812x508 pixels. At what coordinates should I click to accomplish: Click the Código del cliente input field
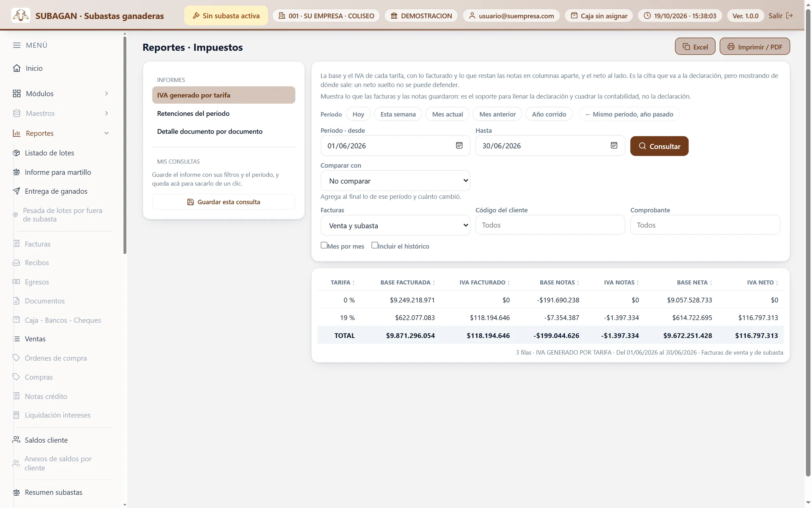tap(550, 225)
